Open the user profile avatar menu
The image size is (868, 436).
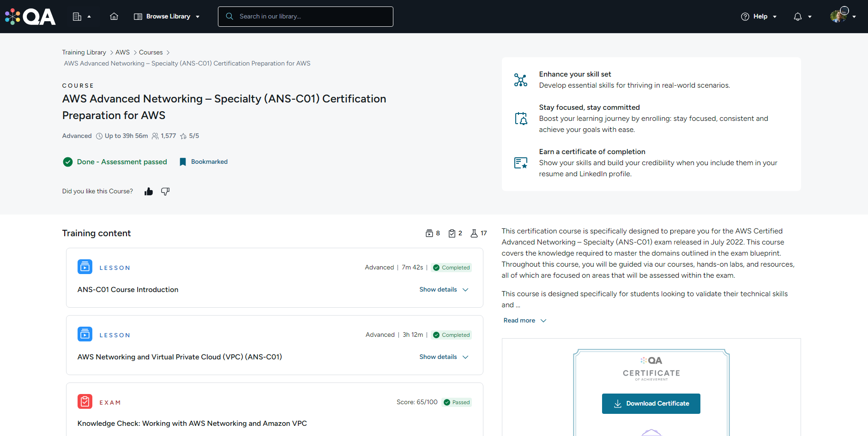[842, 17]
